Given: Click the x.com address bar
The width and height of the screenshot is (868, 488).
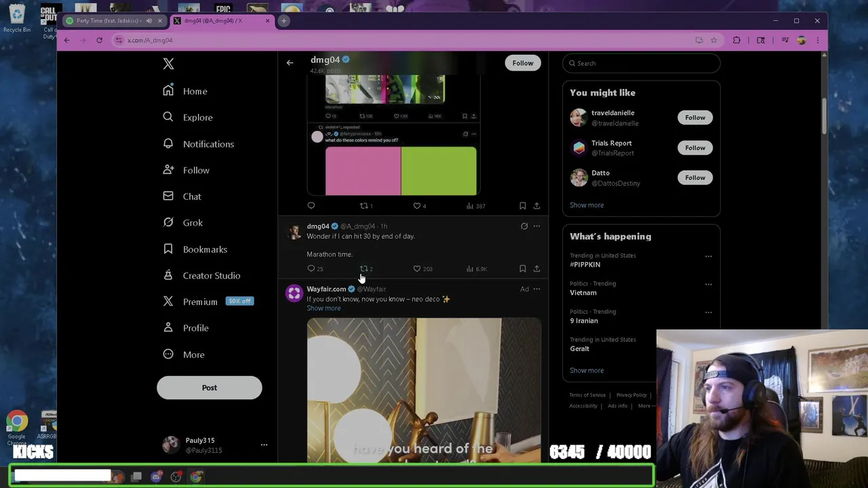Looking at the screenshot, I should coord(407,40).
